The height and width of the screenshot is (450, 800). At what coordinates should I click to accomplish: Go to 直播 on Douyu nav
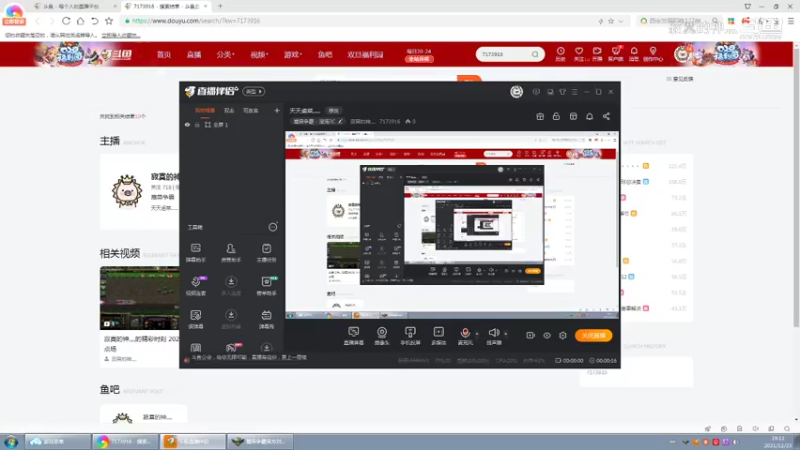coord(194,55)
